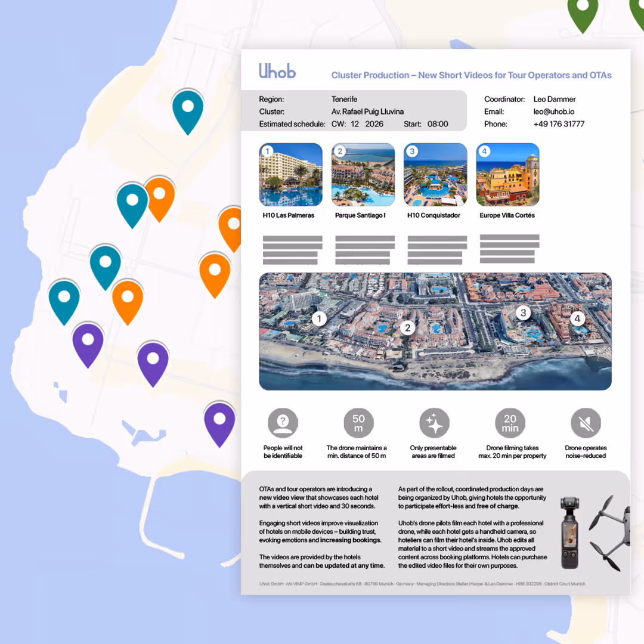Open the H10 Conquistador thumbnail

tap(435, 175)
